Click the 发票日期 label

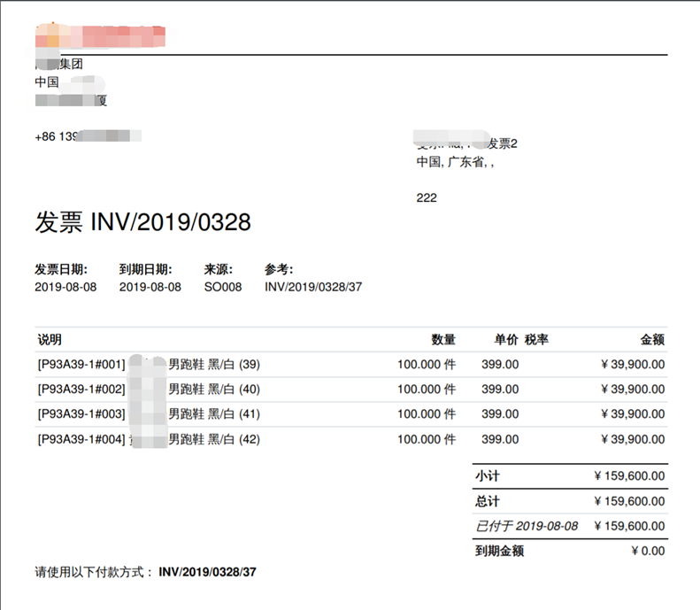[61, 269]
